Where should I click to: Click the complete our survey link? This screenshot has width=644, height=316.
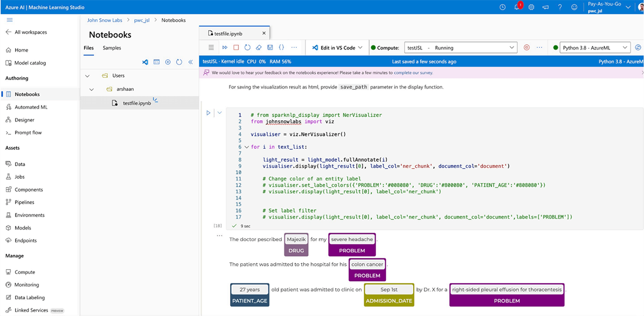413,73
